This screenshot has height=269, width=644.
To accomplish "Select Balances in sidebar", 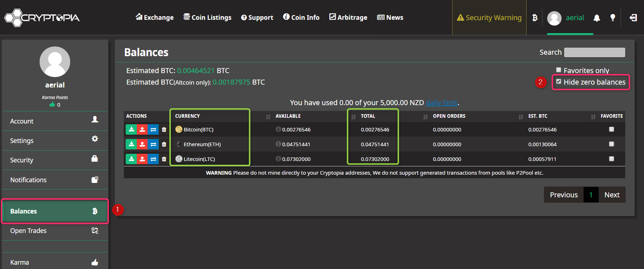I will tap(55, 211).
